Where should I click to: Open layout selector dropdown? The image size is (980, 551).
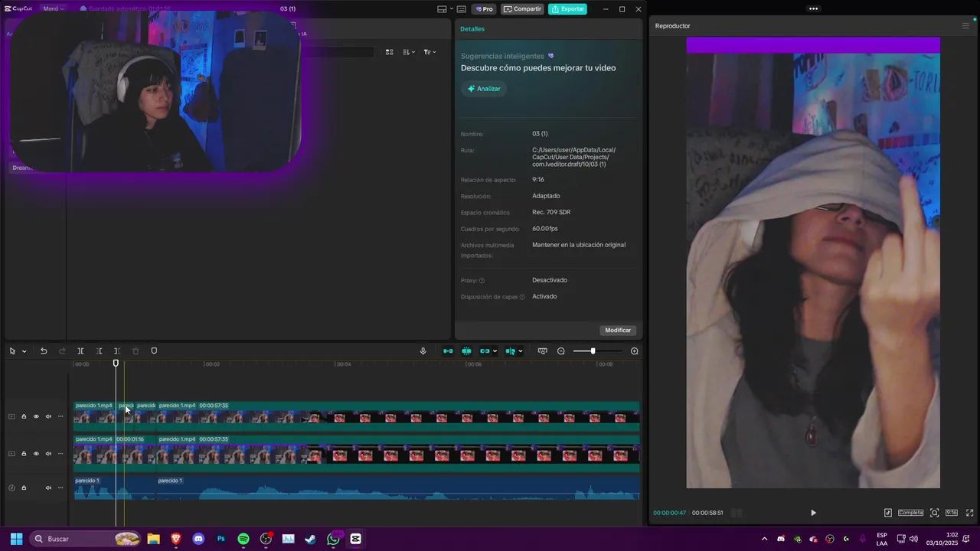[x=446, y=9]
